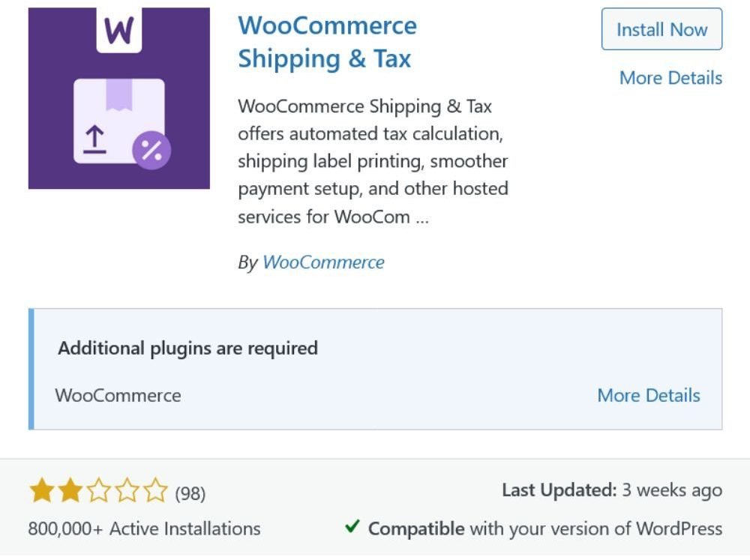Click the percent symbol circle icon
Screen dimensions: 750x560
point(151,150)
